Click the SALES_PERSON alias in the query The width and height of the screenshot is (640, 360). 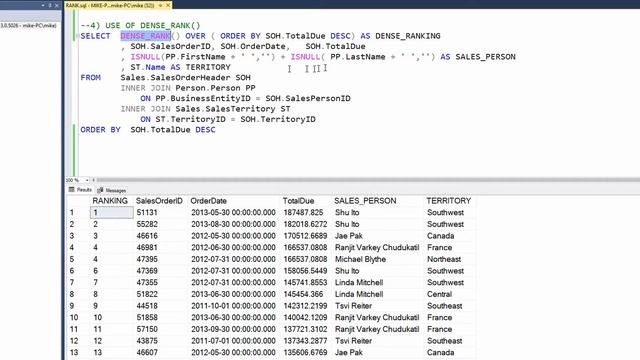tap(485, 57)
